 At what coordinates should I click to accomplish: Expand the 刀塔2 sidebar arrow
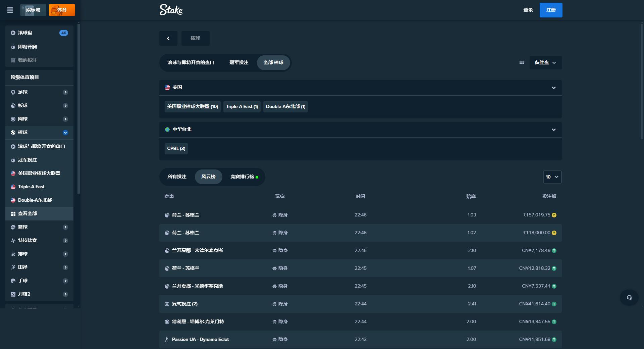tap(65, 294)
